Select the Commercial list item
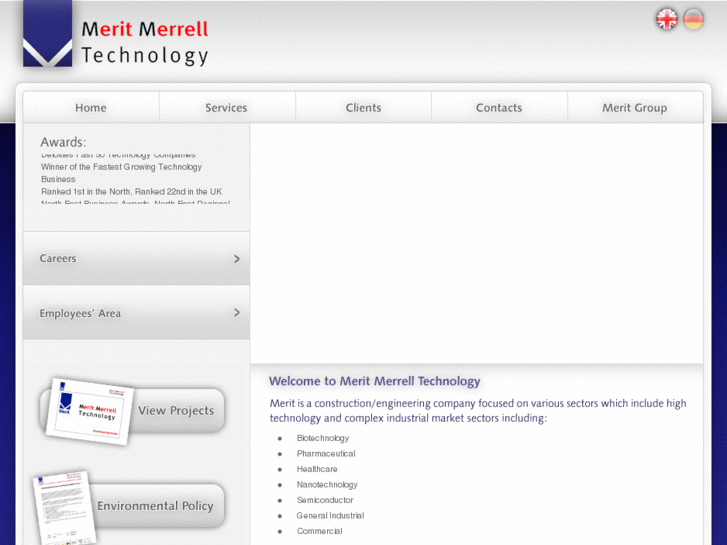The width and height of the screenshot is (727, 545). pos(319,531)
